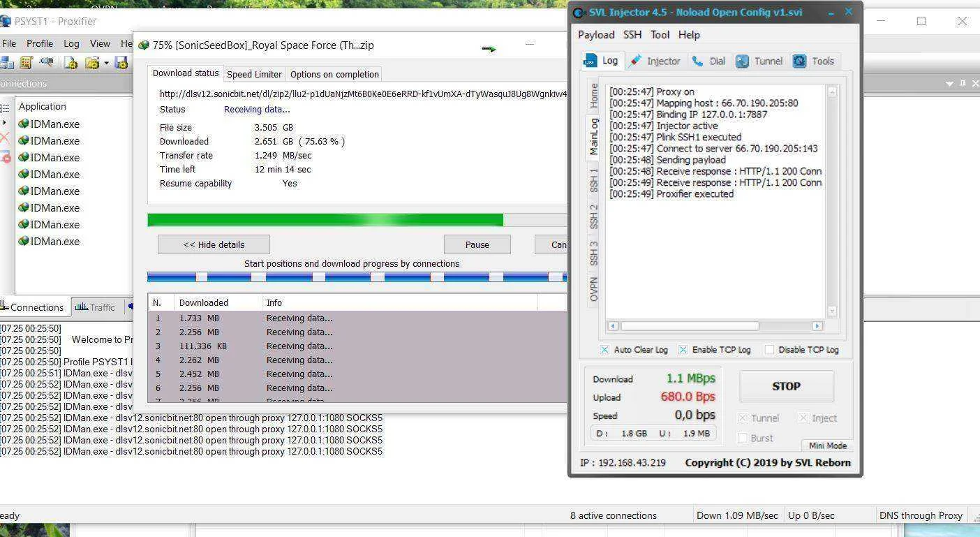Open the Help menu in SVL Injector
Image resolution: width=980 pixels, height=537 pixels.
689,35
